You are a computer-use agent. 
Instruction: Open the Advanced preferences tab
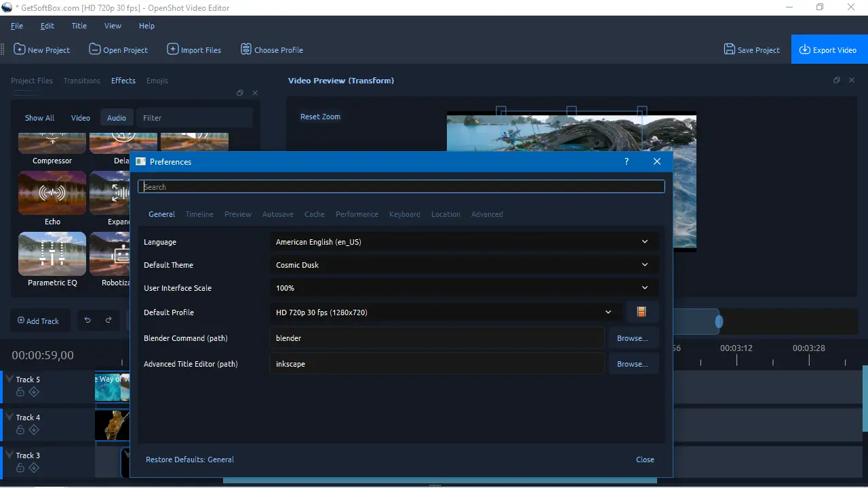click(x=487, y=214)
